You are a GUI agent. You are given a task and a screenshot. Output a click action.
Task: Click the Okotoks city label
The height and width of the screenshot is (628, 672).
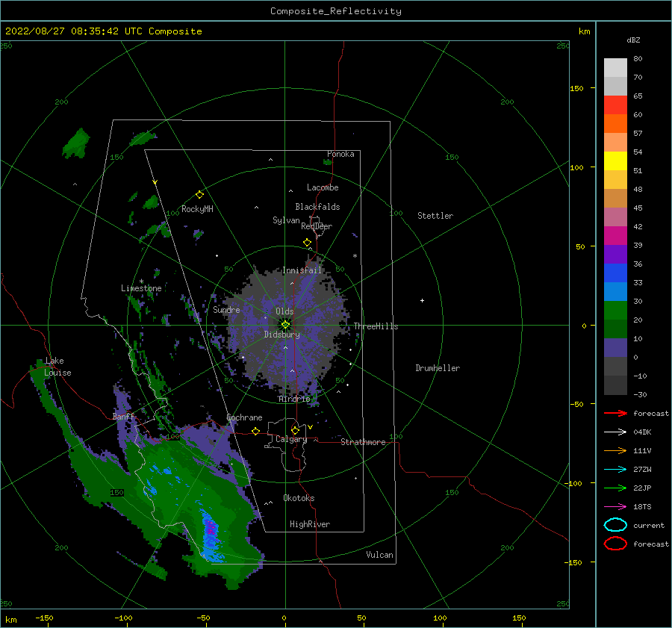point(299,498)
